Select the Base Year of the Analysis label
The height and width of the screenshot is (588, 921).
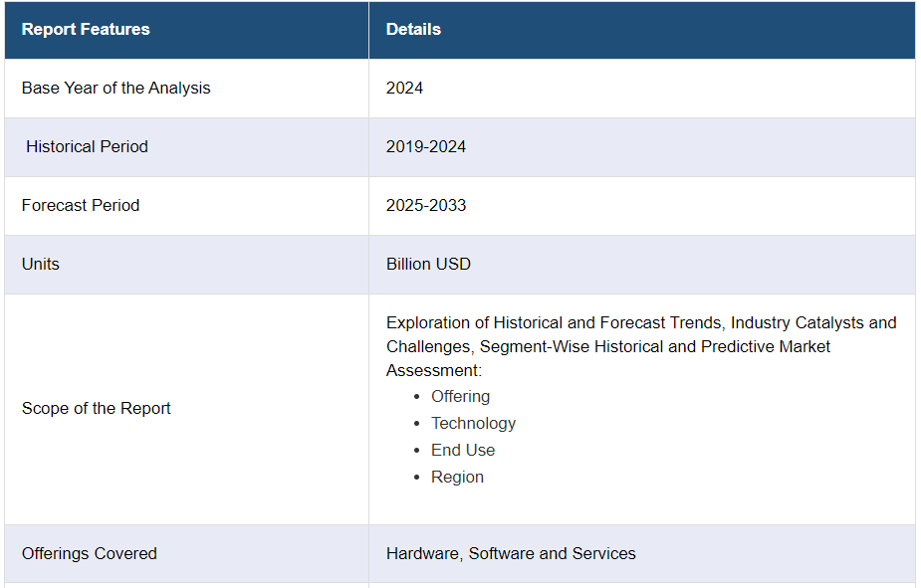116,88
